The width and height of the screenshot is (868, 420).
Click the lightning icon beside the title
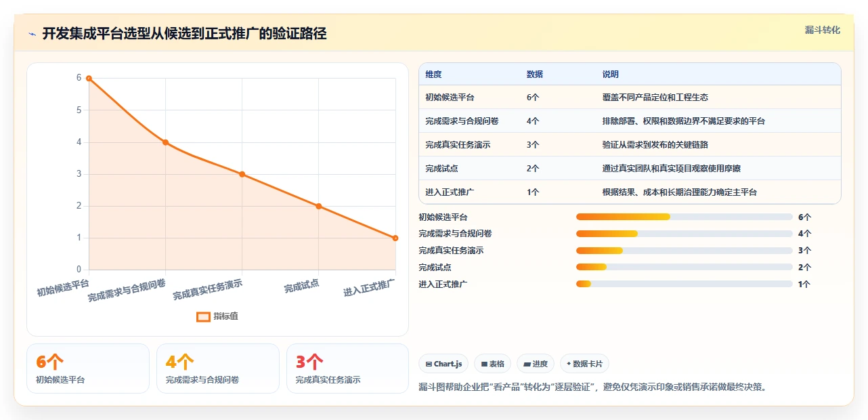(x=32, y=33)
